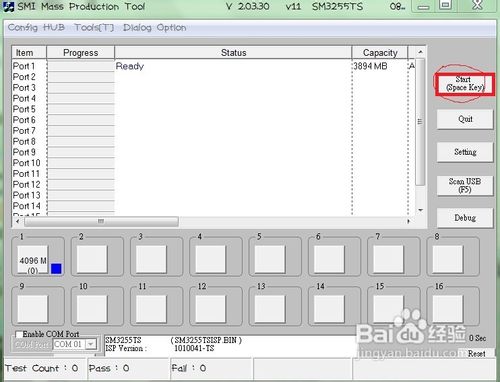Click the Fail count status field
500x382 pixels.
point(211,368)
